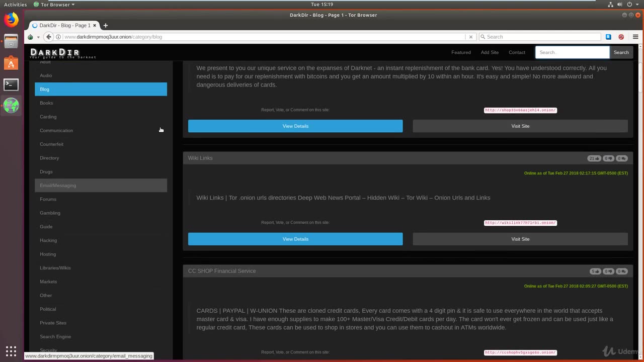Open the Firefox launcher in the dock
This screenshot has height=362, width=644.
click(x=11, y=20)
